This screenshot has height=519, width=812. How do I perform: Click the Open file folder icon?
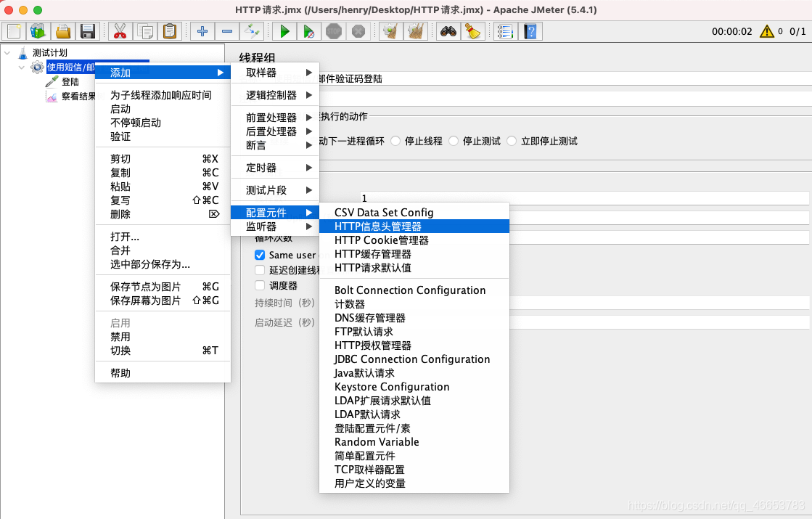(63, 32)
